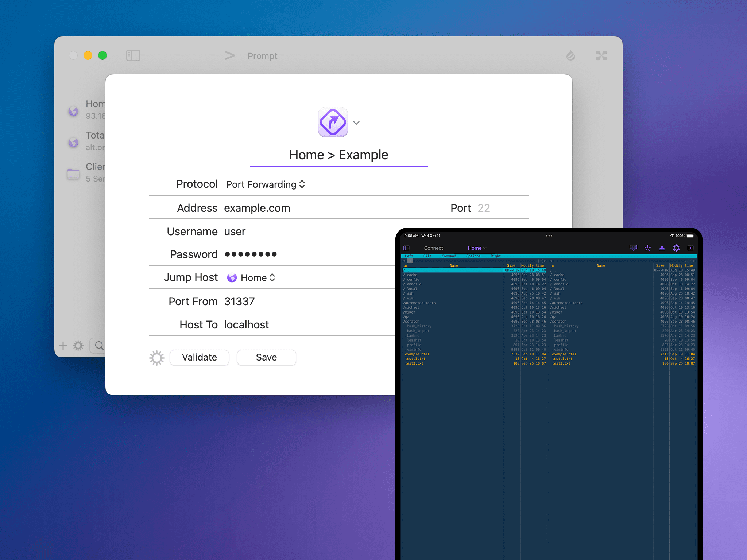Click advanced options gear next to Validate
Image resolution: width=747 pixels, height=560 pixels.
coord(157,358)
